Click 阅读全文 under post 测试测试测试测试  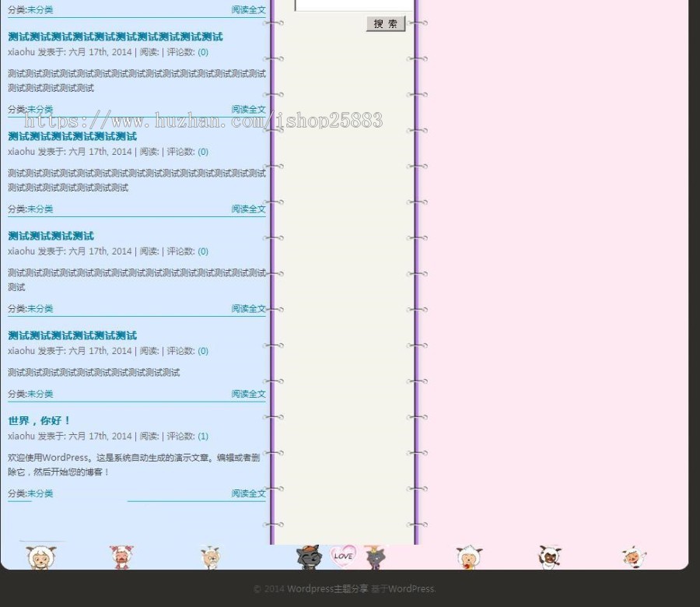click(248, 309)
